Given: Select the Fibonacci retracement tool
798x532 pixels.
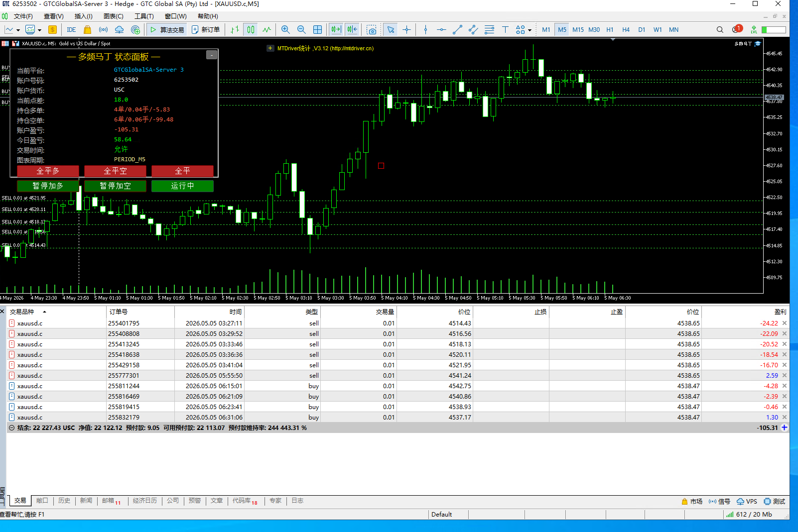Looking at the screenshot, I should tap(489, 30).
